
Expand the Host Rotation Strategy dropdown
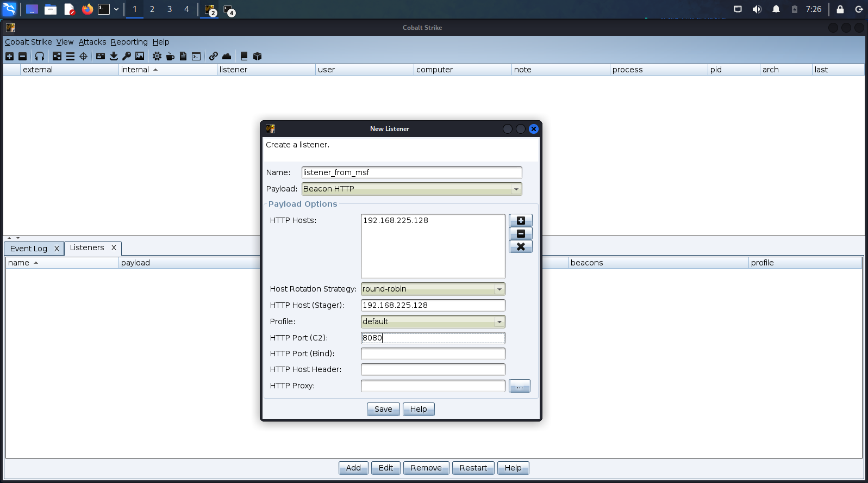pos(433,289)
